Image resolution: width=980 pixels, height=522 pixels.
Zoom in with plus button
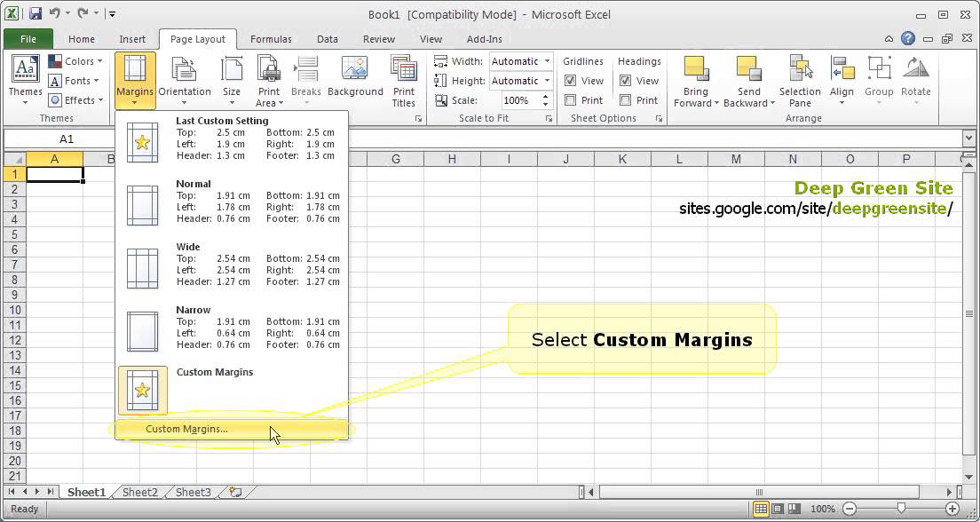coord(952,509)
